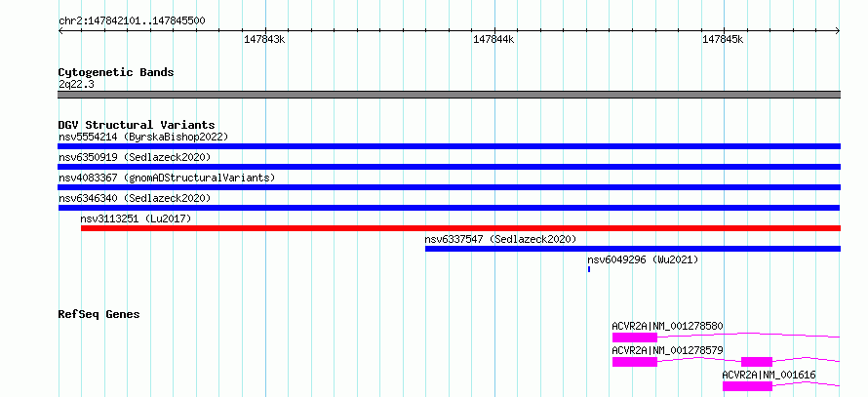This screenshot has width=868, height=397.
Task: Select the second exon block of ACVR2A|NM_001278579
Action: [757, 362]
